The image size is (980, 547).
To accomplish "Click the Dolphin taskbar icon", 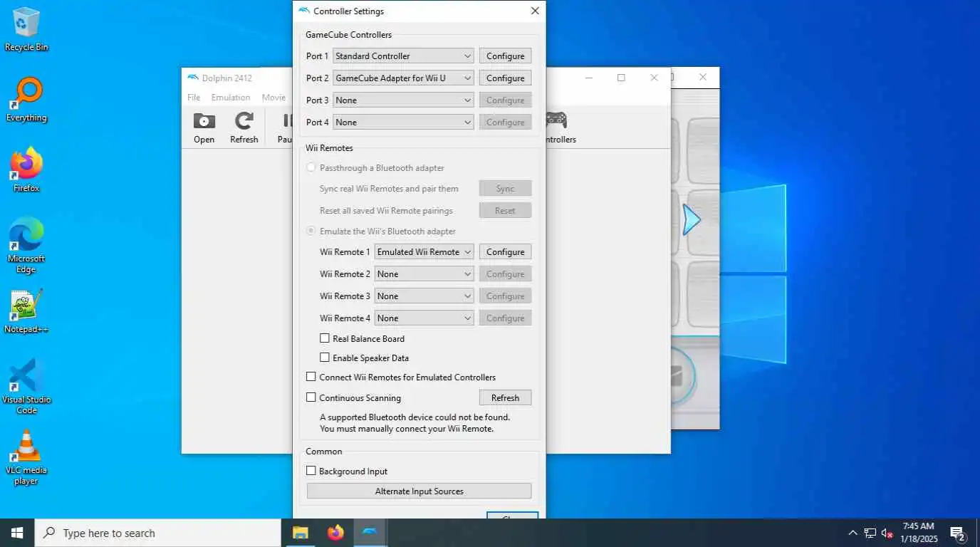I will click(x=370, y=533).
